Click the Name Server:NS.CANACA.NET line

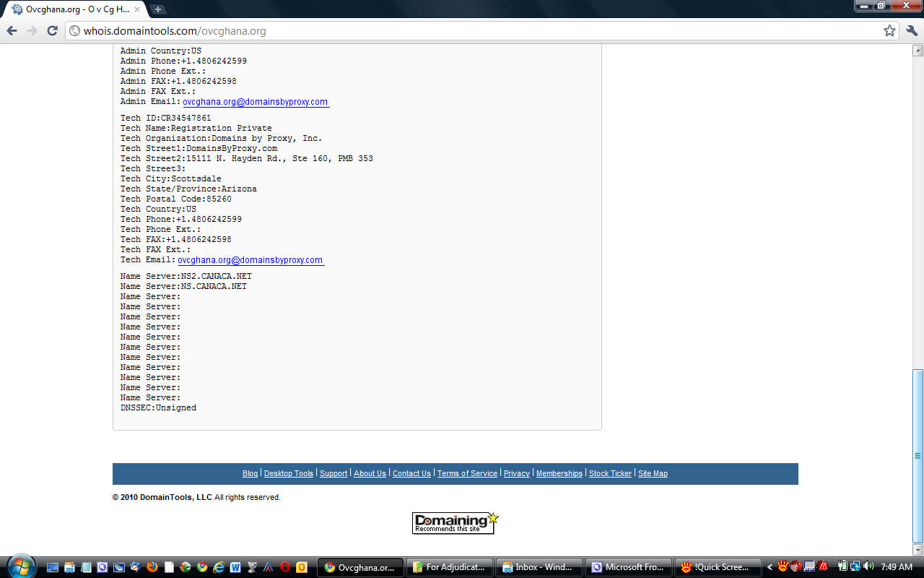point(183,287)
